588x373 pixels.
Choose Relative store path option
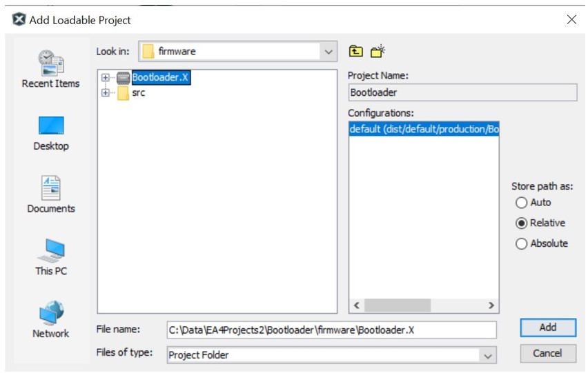tap(522, 223)
